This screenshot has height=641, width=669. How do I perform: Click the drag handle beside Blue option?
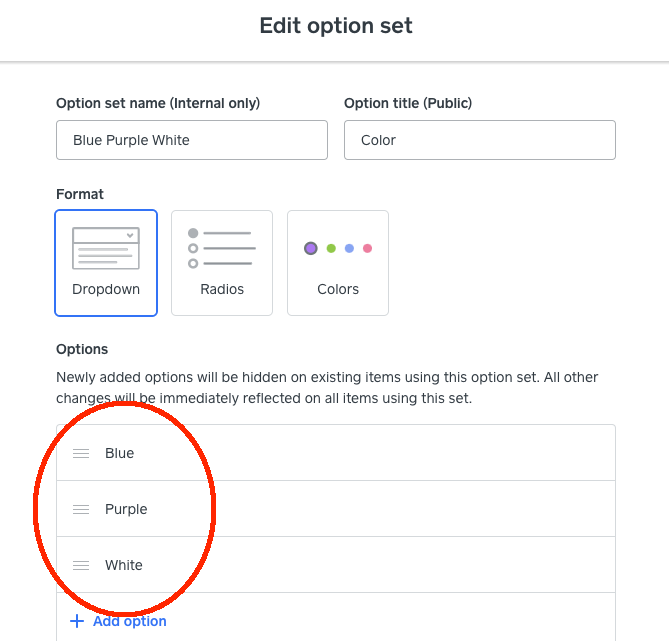(x=81, y=453)
